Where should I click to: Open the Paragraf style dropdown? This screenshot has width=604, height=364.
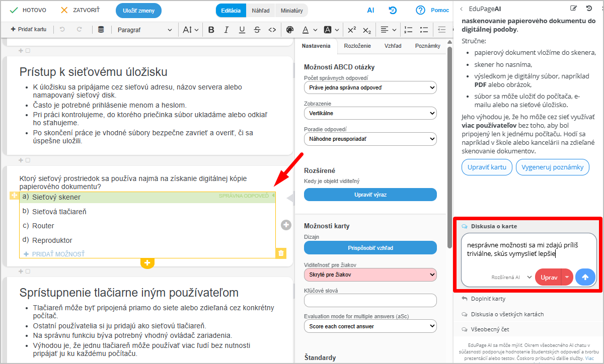[144, 30]
